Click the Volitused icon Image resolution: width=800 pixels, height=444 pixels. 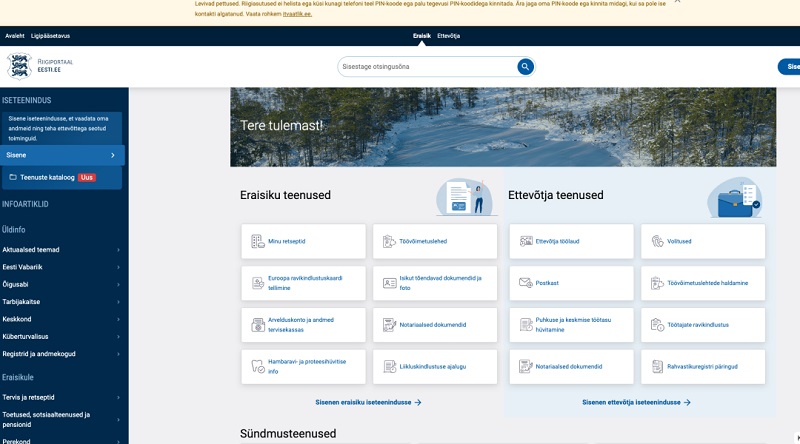(657, 241)
